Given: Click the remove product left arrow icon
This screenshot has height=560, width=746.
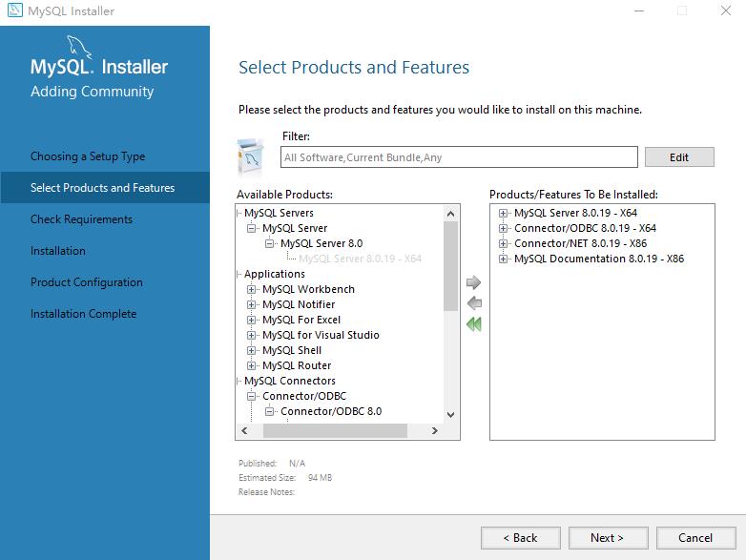Looking at the screenshot, I should (474, 303).
